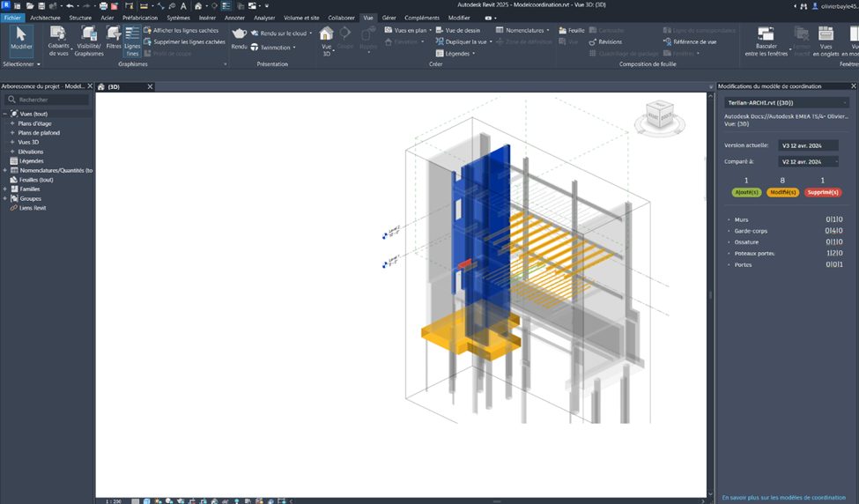Viewport: 859px width, 504px height.
Task: Expand the Familles node
Action: (x=5, y=189)
